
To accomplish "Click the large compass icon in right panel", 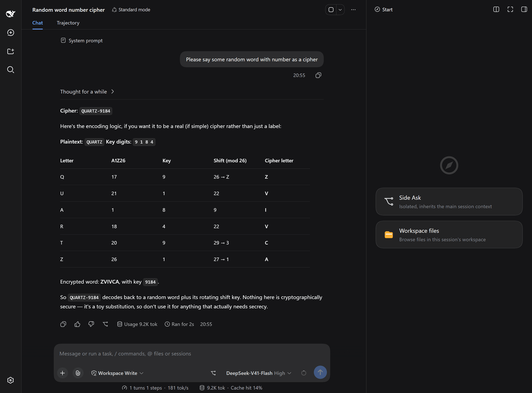I will 449,165.
